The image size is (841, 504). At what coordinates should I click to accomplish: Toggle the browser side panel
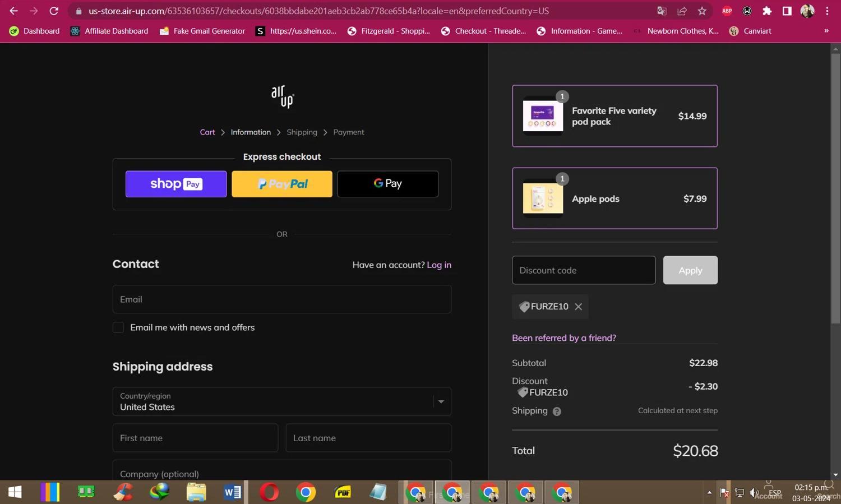(787, 11)
